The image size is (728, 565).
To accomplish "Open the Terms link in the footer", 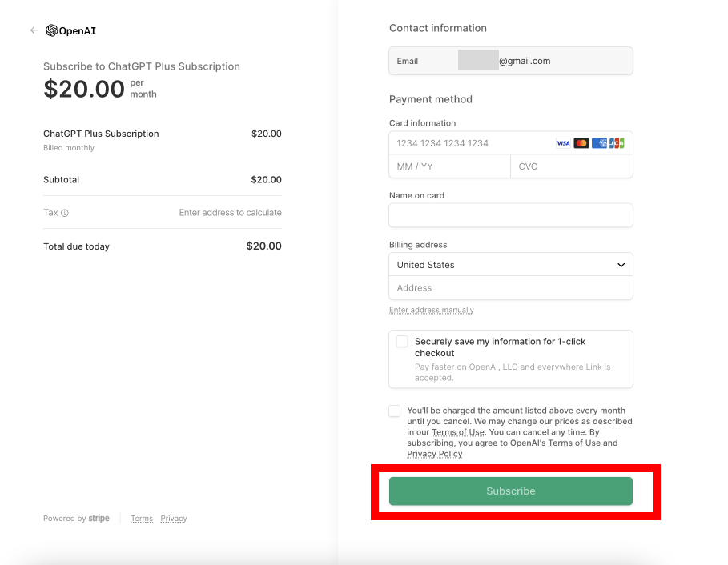I will click(141, 519).
